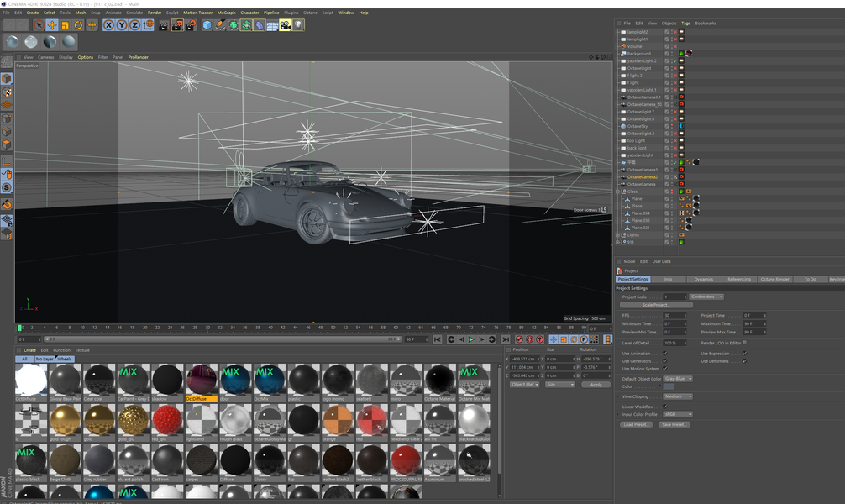Add a Camera object from the toolbar
Image resolution: width=845 pixels, height=504 pixels.
tap(285, 25)
